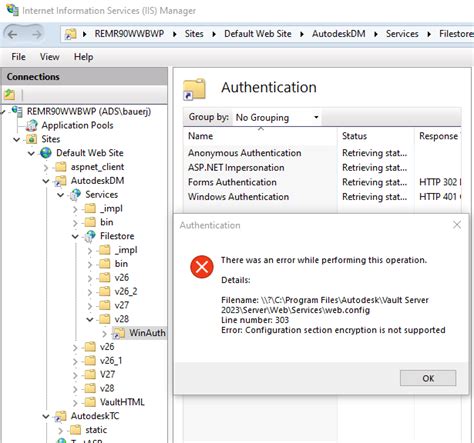Select the v27 folder under Filestore
Viewport: 474px width, 443px height.
pos(122,305)
